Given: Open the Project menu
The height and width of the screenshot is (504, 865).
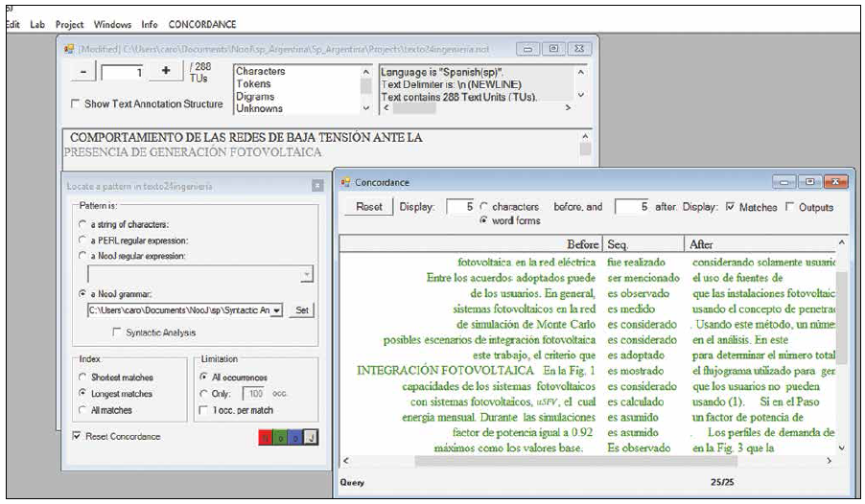Looking at the screenshot, I should [70, 24].
